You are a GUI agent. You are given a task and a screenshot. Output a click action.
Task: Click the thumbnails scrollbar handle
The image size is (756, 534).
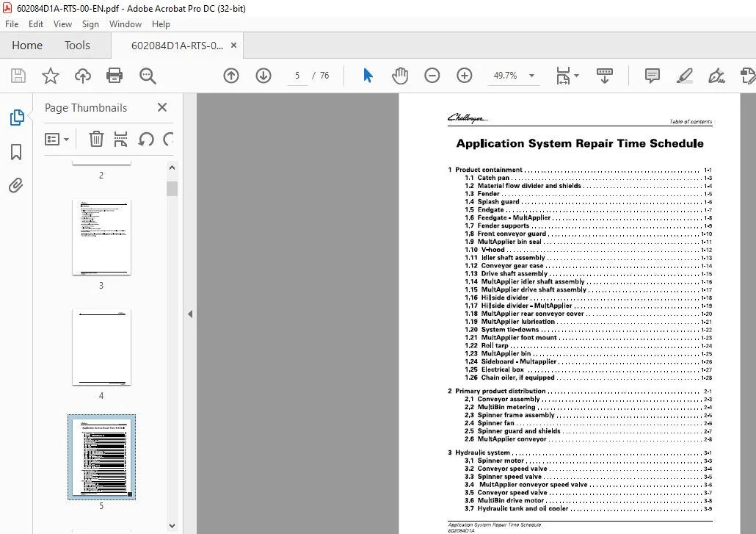coord(172,189)
